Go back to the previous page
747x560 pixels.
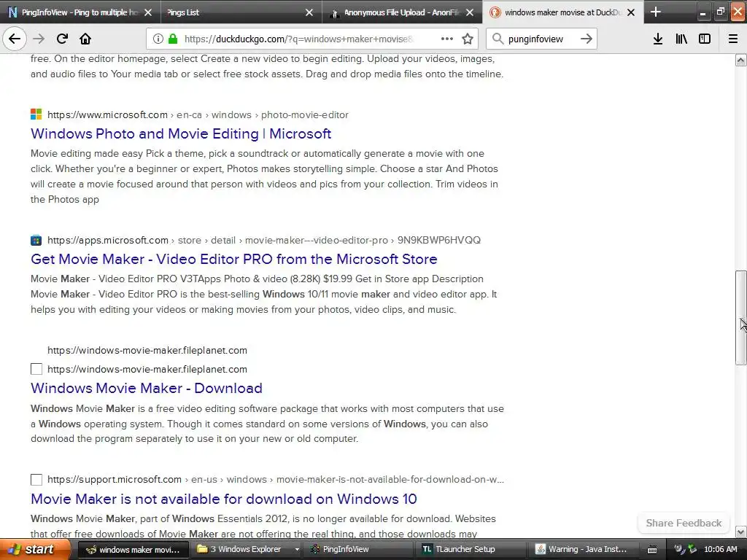point(15,39)
